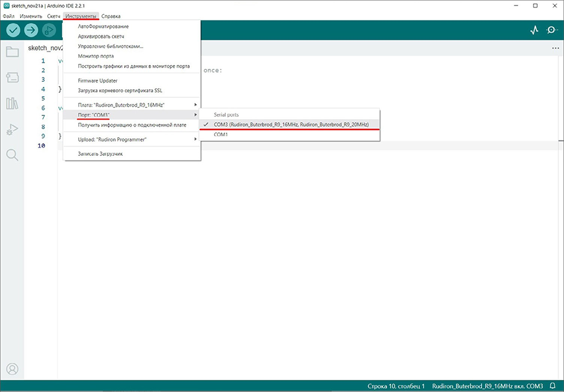Open the Файл menu
Viewport: 564px width, 392px height.
(9, 16)
